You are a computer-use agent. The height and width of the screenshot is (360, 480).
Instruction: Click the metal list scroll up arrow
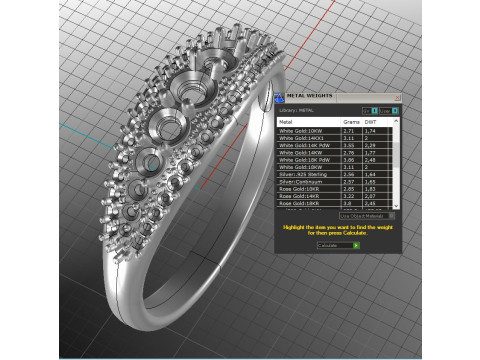tap(396, 121)
